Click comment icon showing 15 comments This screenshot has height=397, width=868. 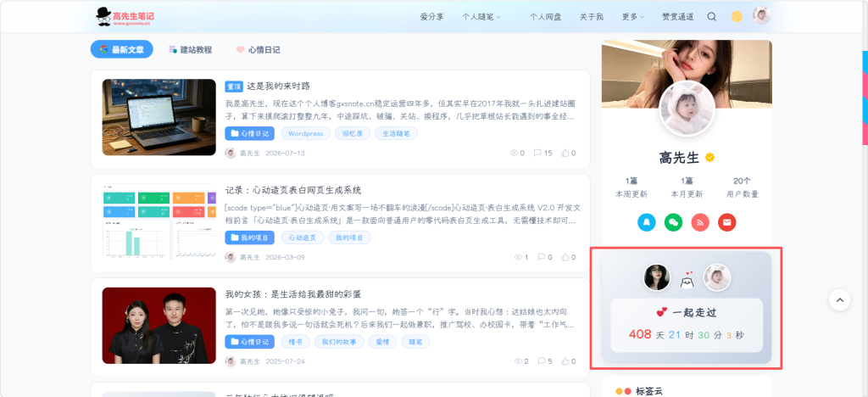(537, 154)
